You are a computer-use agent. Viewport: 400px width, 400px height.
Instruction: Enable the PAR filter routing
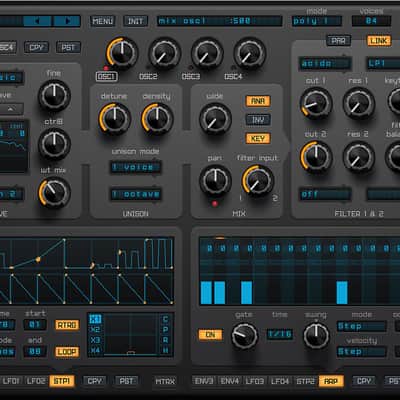pyautogui.click(x=338, y=41)
